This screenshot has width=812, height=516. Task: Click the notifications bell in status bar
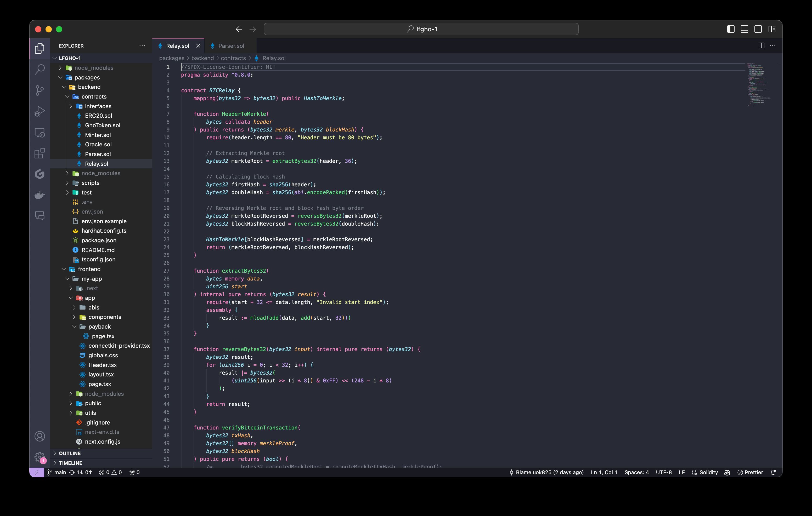click(773, 473)
